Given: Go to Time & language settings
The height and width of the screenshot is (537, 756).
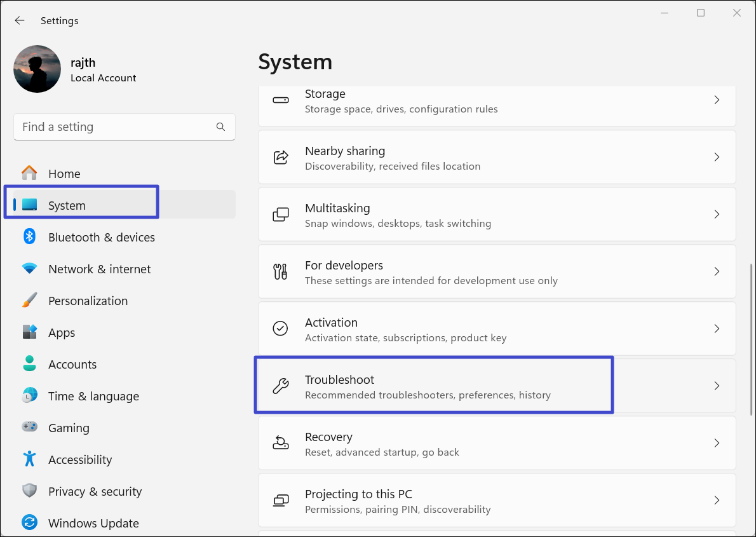Looking at the screenshot, I should (93, 396).
